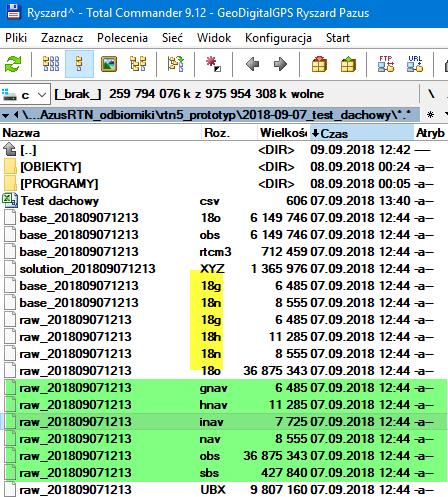Screen dimensions: 448x497
Task: Click the Total Commander title bar floppy icon
Action: pos(14,12)
